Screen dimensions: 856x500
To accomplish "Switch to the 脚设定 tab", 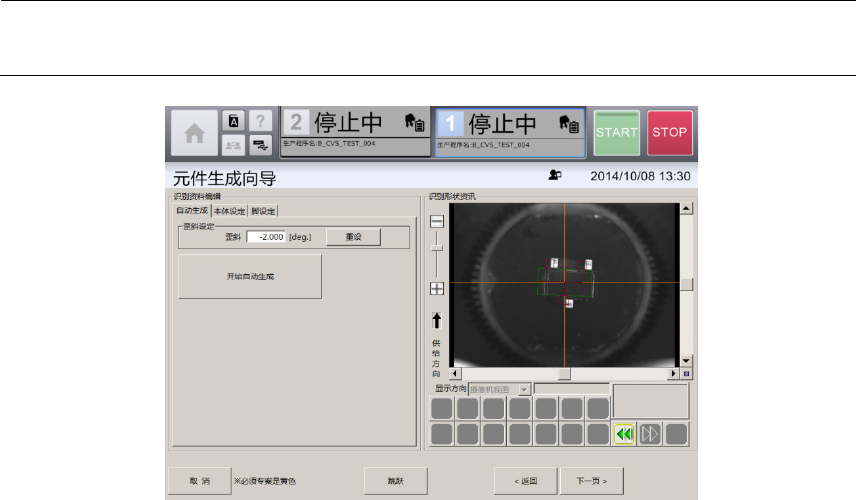I will point(263,210).
